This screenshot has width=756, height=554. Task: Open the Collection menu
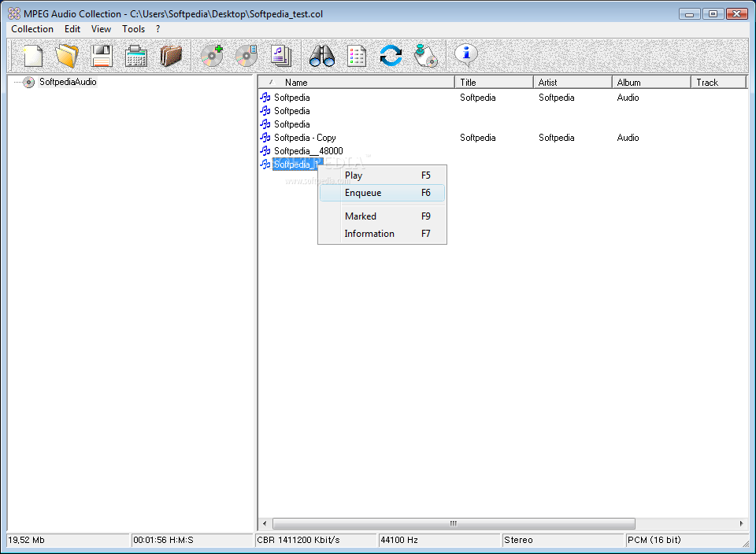[32, 29]
